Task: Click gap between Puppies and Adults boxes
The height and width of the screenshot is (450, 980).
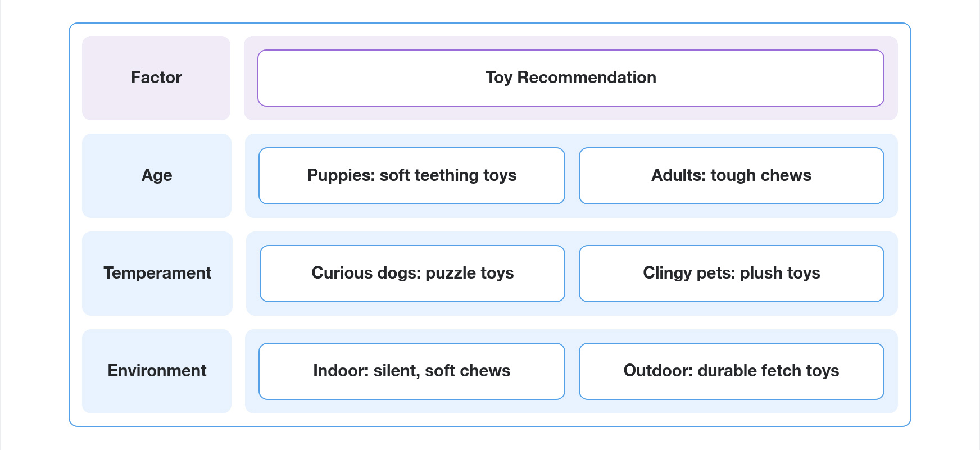Action: (x=572, y=175)
